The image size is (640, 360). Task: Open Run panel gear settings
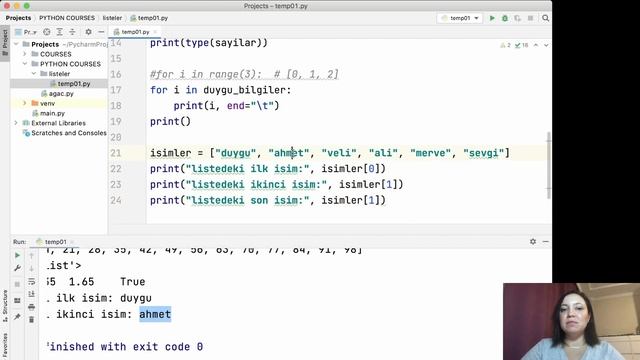tap(533, 242)
